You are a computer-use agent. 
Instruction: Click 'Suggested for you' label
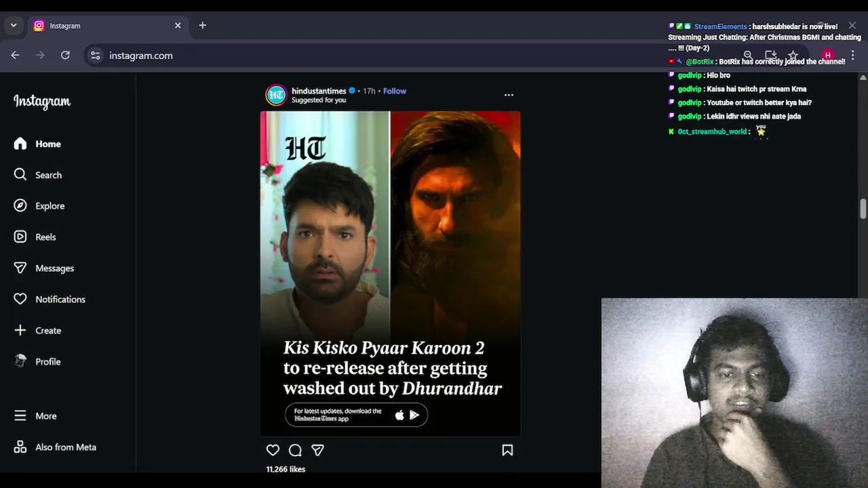click(319, 100)
